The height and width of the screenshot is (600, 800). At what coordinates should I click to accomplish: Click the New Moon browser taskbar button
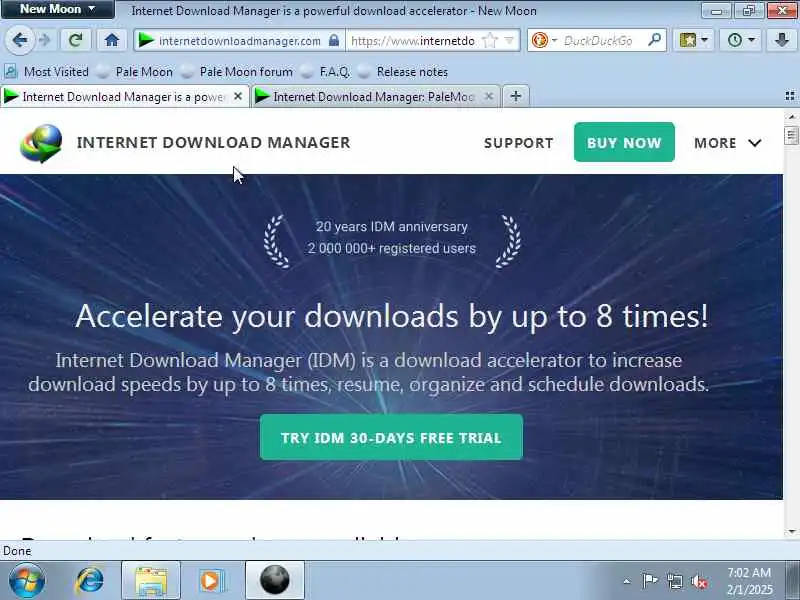coord(275,581)
